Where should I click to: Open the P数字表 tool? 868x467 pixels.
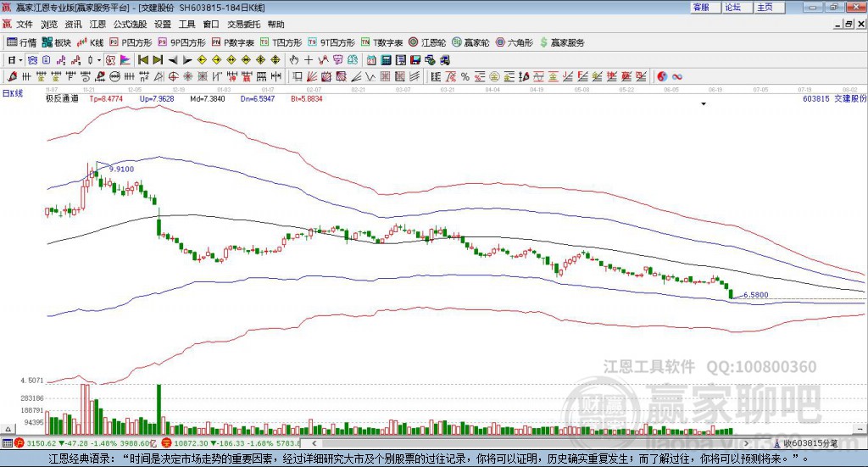[x=232, y=42]
